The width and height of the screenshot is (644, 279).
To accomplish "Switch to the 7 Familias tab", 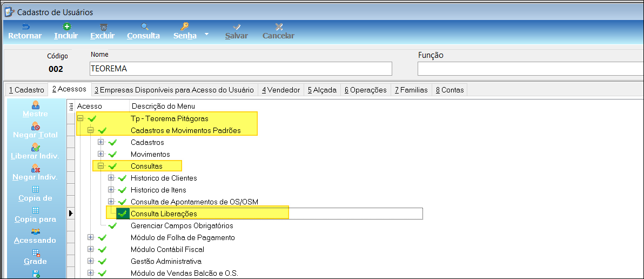I will 412,90.
